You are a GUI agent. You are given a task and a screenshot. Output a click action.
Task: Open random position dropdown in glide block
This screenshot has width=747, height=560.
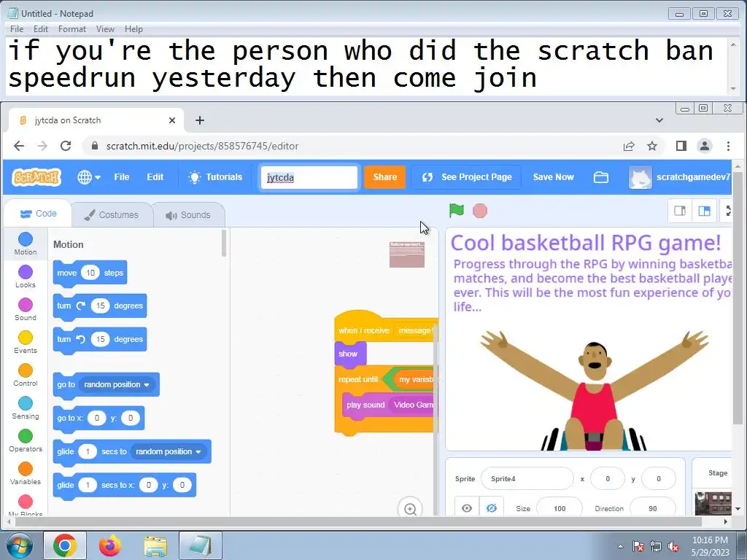(169, 451)
